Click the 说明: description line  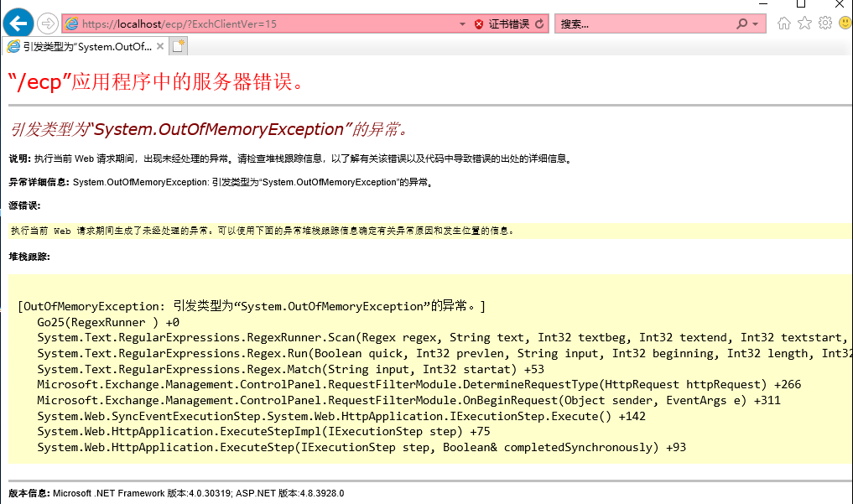290,158
